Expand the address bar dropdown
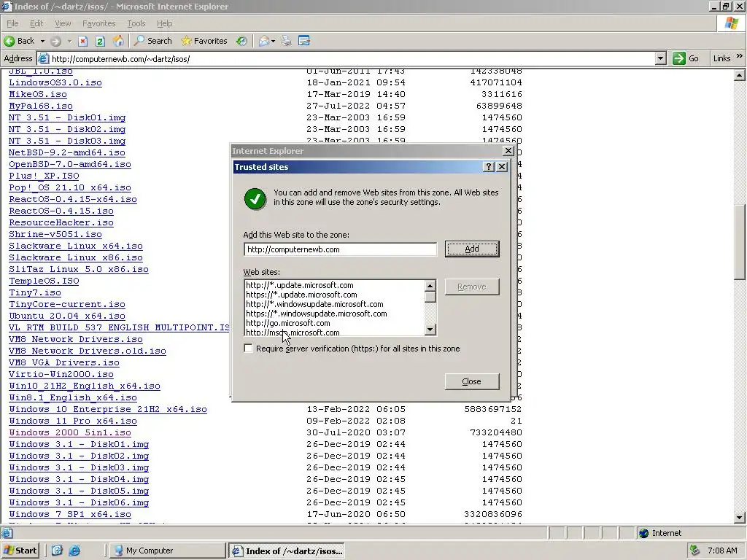747x560 pixels. (x=660, y=58)
